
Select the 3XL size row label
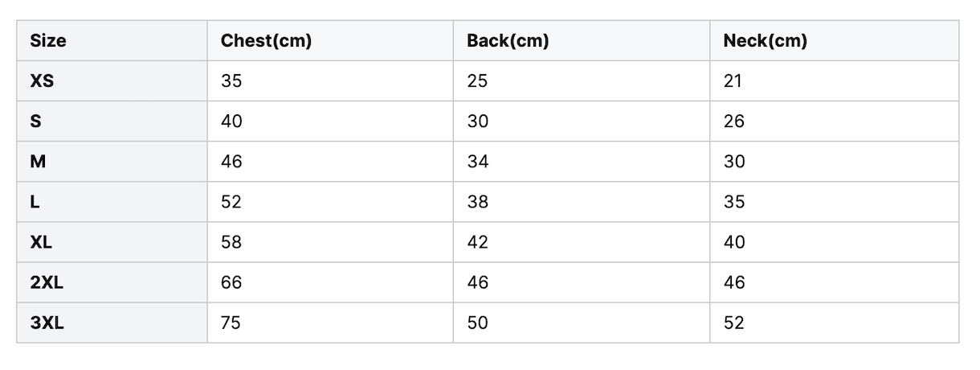[x=47, y=323]
